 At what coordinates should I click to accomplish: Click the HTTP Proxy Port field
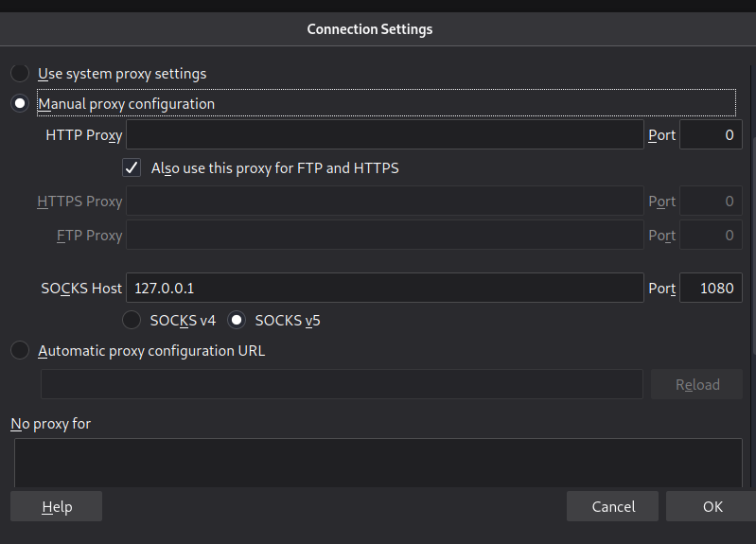(x=711, y=135)
